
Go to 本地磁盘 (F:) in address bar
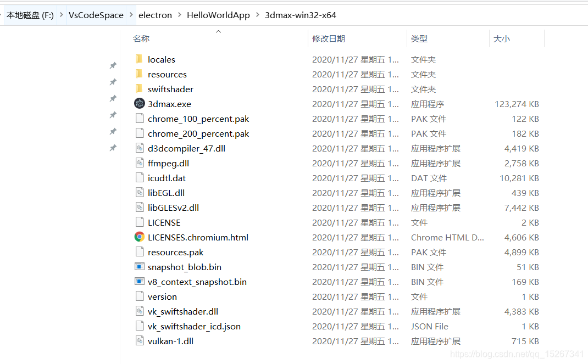[30, 15]
